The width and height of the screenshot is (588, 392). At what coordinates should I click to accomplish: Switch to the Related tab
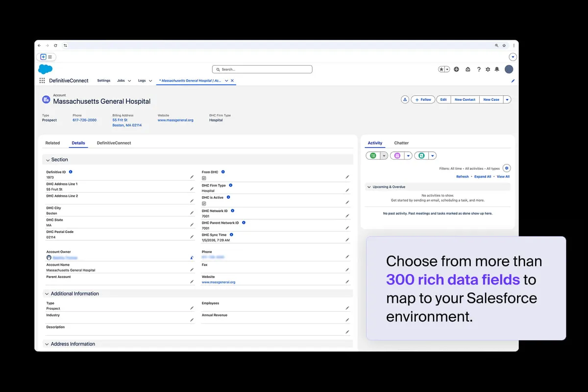(52, 143)
